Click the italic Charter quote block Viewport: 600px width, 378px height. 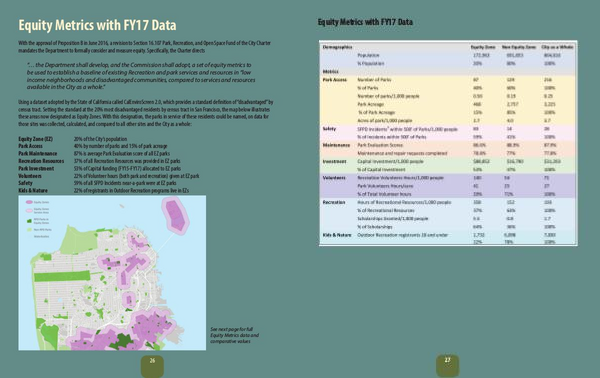tap(141, 76)
